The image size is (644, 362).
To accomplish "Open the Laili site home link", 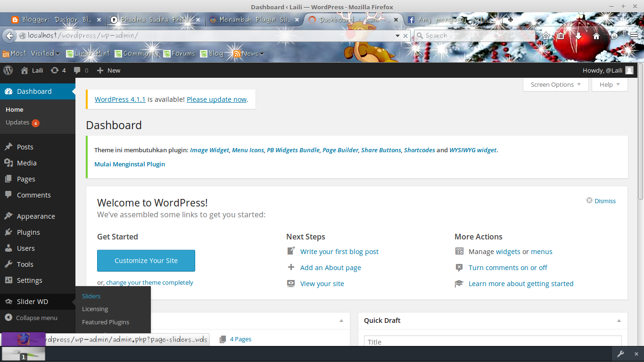I will [x=32, y=70].
